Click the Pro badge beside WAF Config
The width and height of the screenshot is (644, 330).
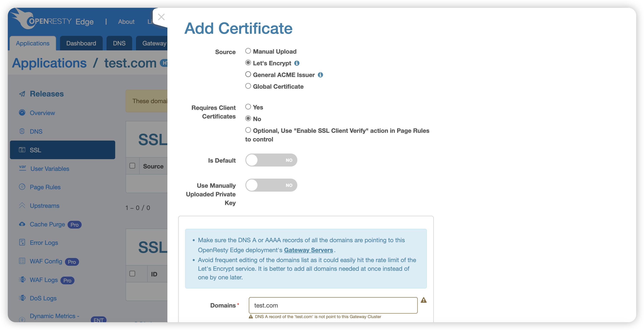coord(72,262)
